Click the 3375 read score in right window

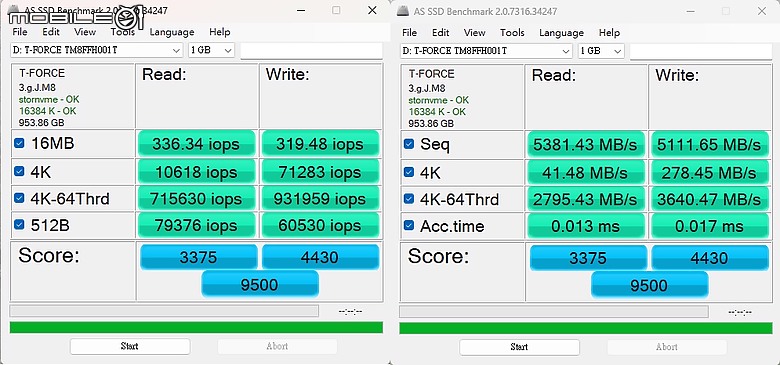[588, 258]
